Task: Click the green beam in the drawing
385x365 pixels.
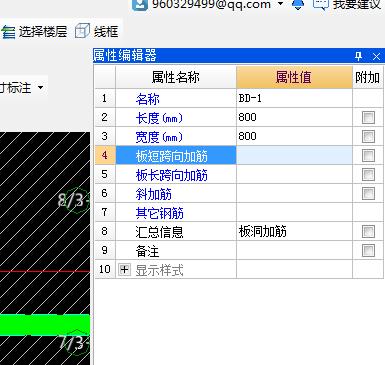Action: pyautogui.click(x=45, y=325)
